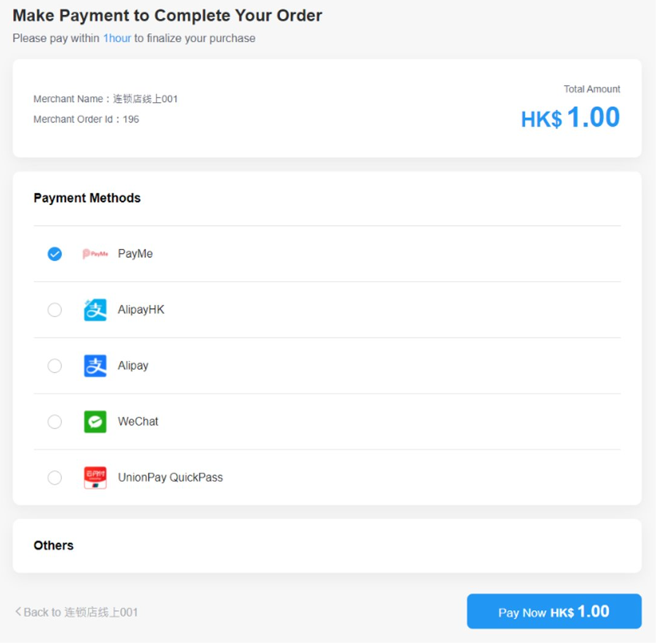Expand the Others payment section
Viewport: 660px width, 644px height.
coord(53,545)
